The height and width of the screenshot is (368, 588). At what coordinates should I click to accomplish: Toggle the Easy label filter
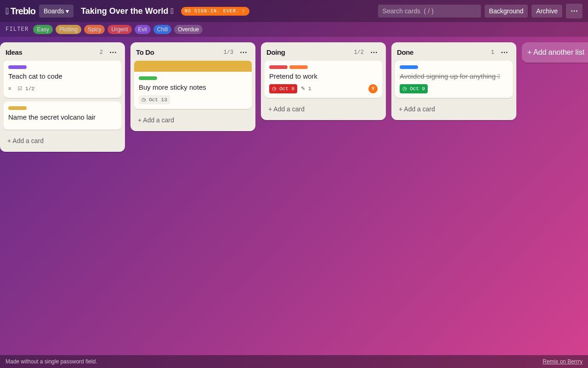(x=43, y=29)
